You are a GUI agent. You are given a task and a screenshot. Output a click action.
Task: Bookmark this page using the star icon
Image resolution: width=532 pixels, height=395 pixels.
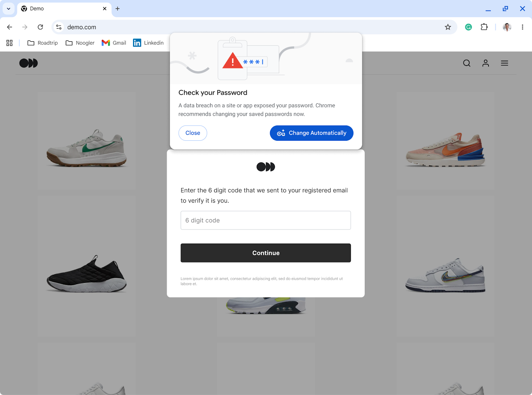point(448,27)
